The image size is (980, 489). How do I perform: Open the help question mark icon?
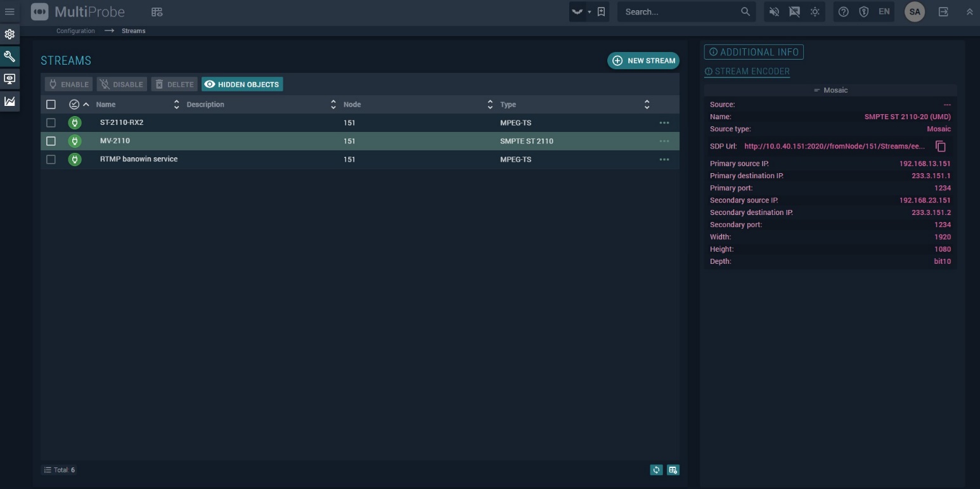(x=843, y=11)
